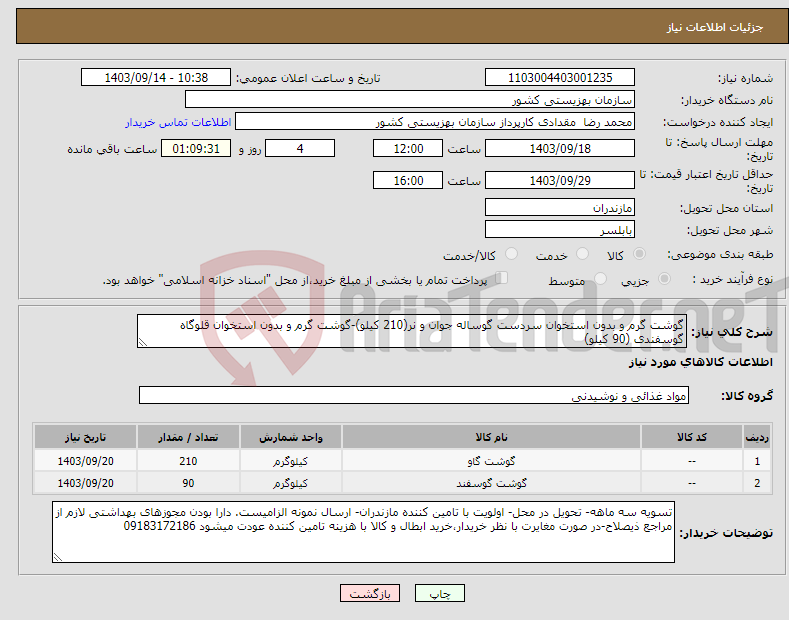Select the خدمت radio button
This screenshot has width=789, height=620.
pyautogui.click(x=582, y=254)
